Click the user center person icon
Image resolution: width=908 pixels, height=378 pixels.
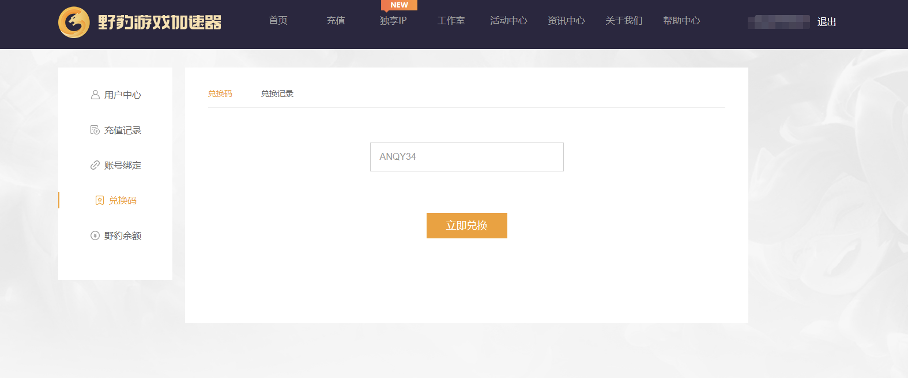[95, 94]
